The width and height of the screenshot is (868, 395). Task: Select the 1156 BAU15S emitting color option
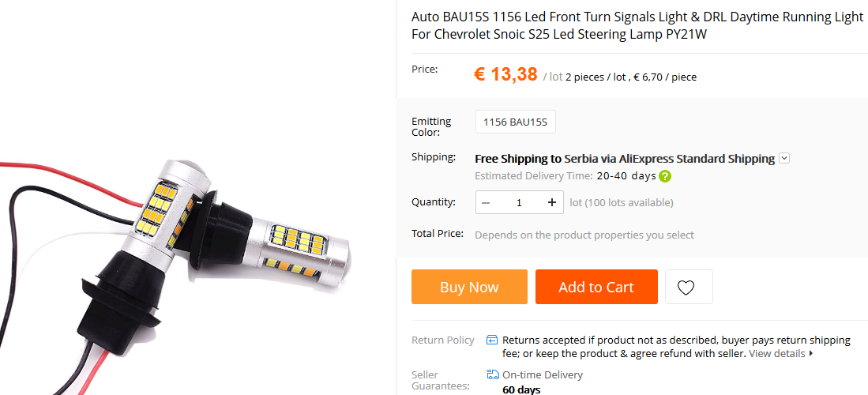tap(516, 122)
